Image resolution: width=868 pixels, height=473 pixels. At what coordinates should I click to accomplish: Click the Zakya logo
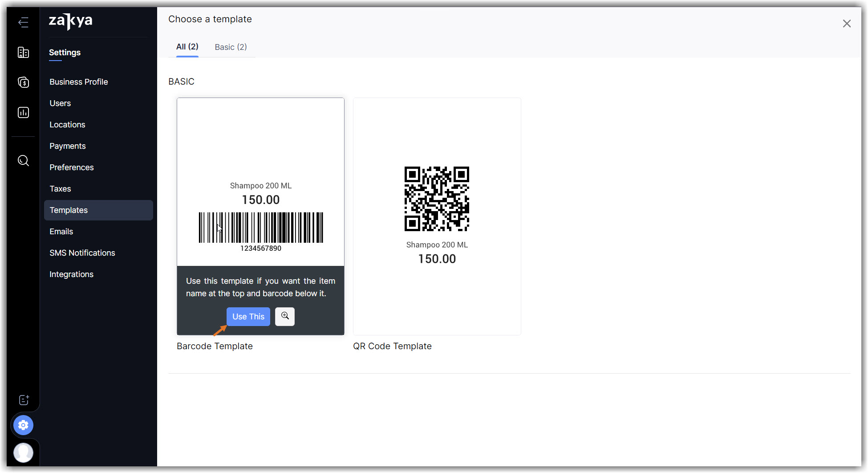coord(70,21)
